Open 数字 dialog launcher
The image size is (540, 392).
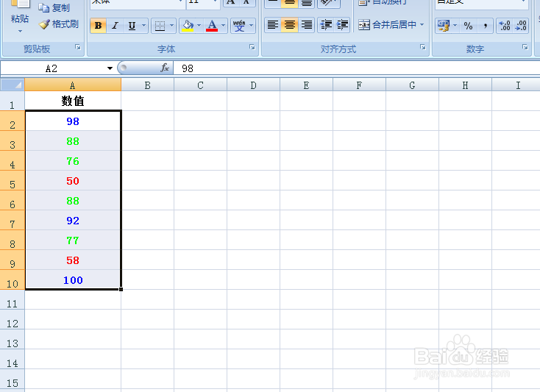coord(525,48)
